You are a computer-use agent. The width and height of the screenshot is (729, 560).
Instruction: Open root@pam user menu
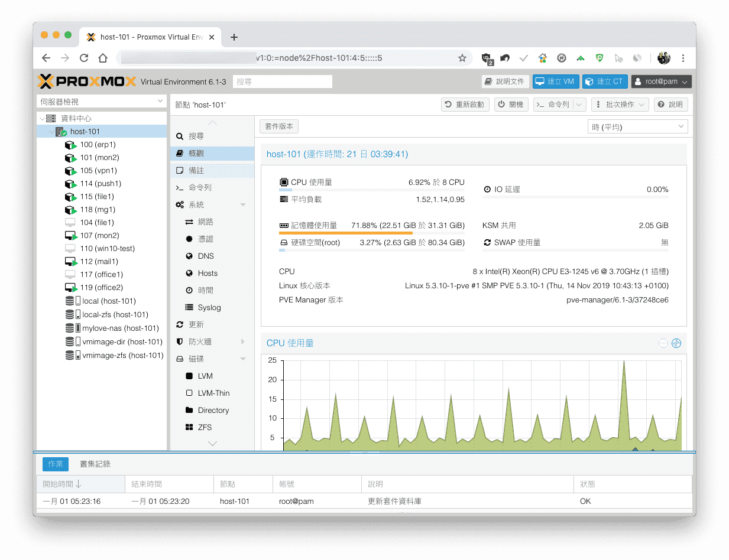coord(661,82)
